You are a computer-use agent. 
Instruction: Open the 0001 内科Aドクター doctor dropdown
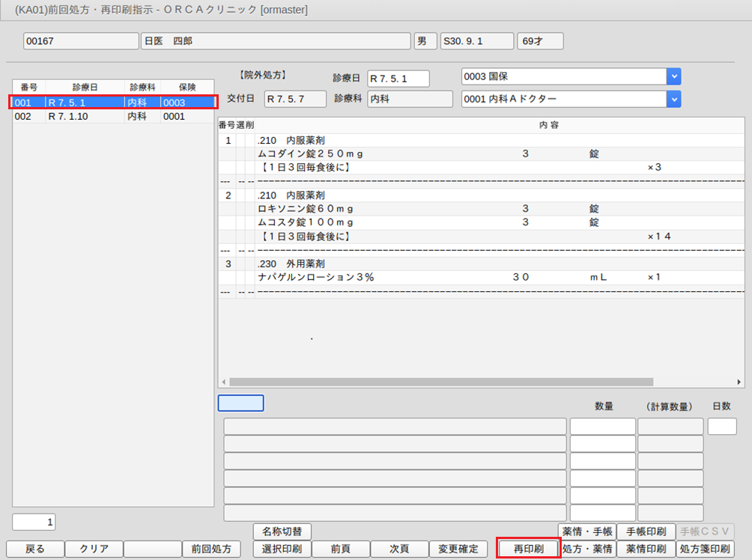coord(674,99)
